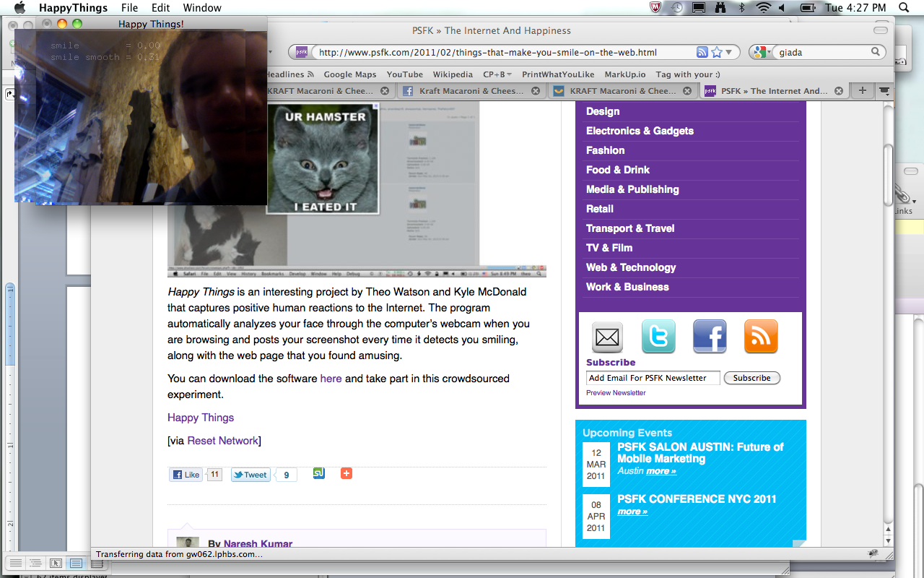Image resolution: width=924 pixels, height=578 pixels.
Task: Click the PSFK newsletter email field
Action: click(x=653, y=378)
